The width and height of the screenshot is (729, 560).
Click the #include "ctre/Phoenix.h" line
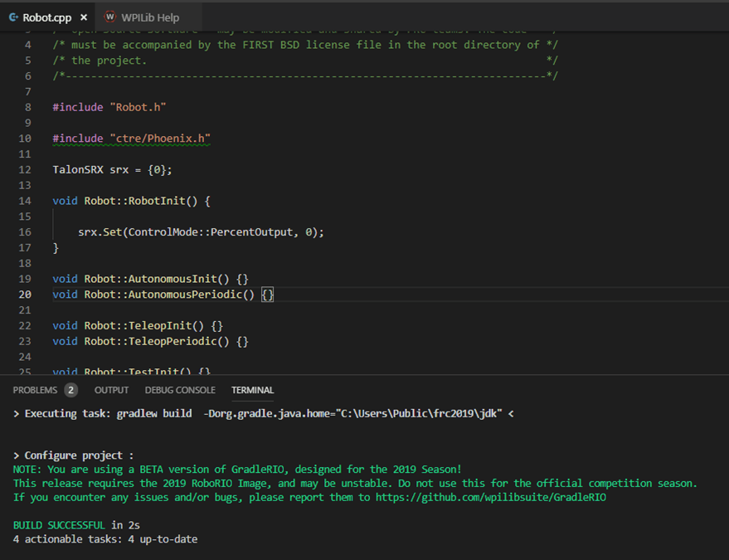tap(132, 139)
